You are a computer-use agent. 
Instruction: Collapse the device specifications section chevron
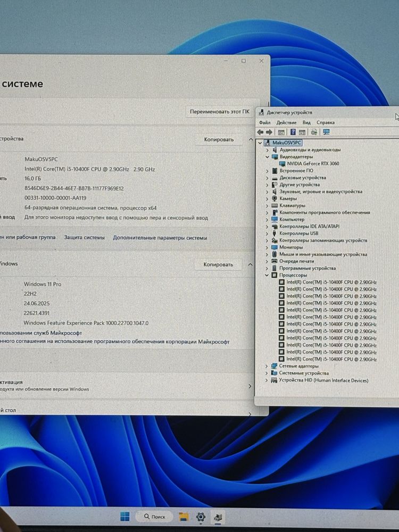coord(251,139)
